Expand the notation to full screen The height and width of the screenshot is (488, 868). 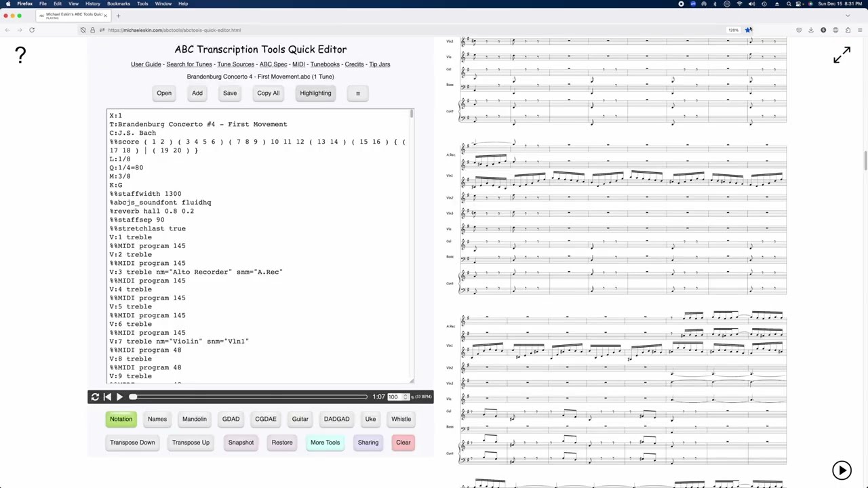842,55
